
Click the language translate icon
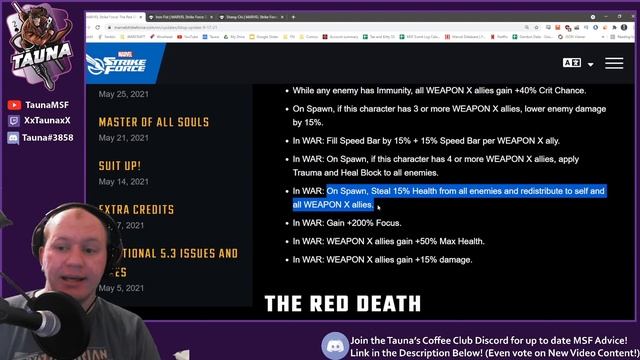tap(571, 63)
